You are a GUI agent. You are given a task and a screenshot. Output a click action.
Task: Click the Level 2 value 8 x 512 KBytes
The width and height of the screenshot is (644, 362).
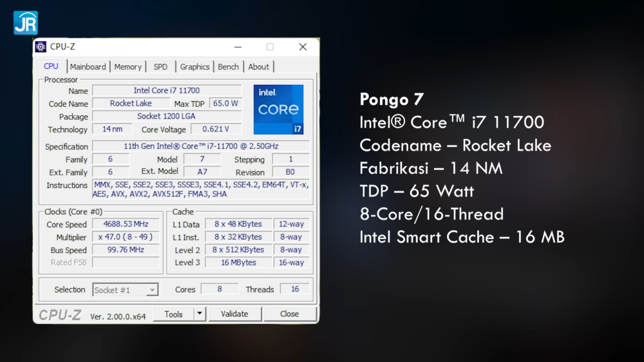click(238, 249)
